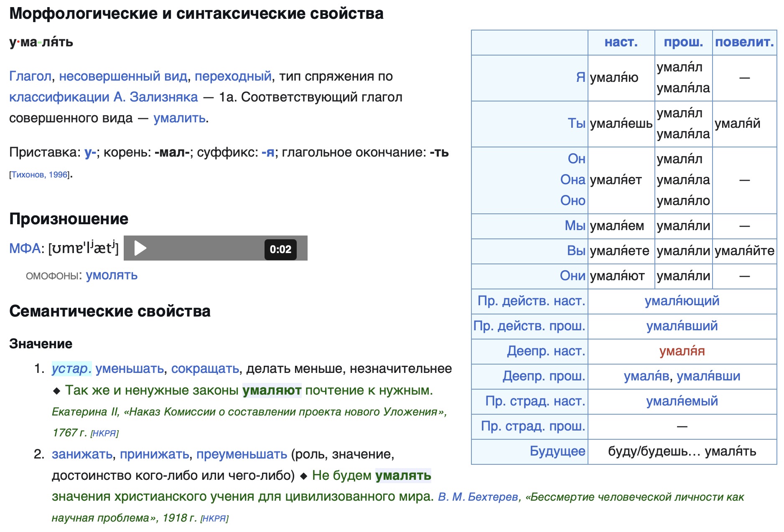Open классификации А. Зализняка link

tap(103, 97)
